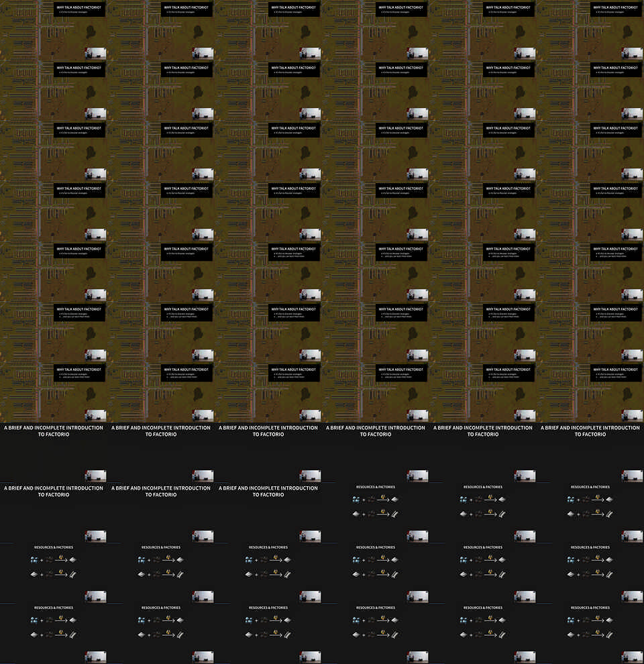Image resolution: width=644 pixels, height=664 pixels.
Task: Select last 'Why Talk About Factorio?' thumbnail before title slide
Action: (x=590, y=392)
